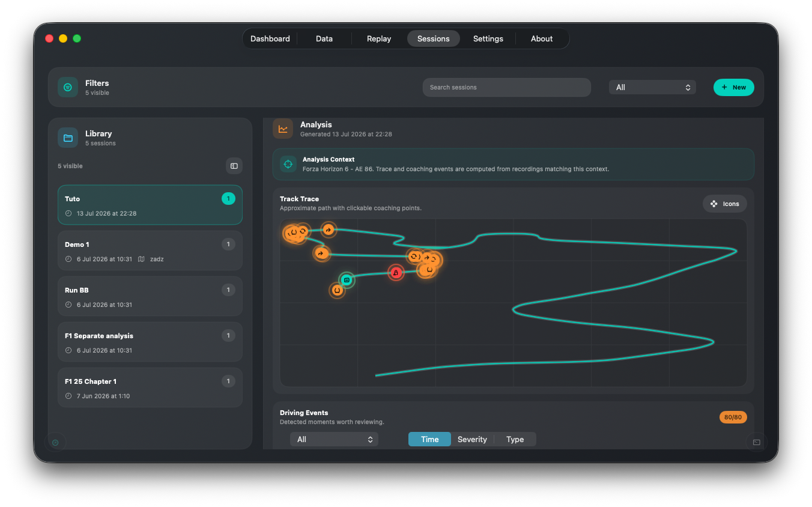Click the orange 80/80 events badge
The width and height of the screenshot is (812, 507).
pyautogui.click(x=733, y=417)
